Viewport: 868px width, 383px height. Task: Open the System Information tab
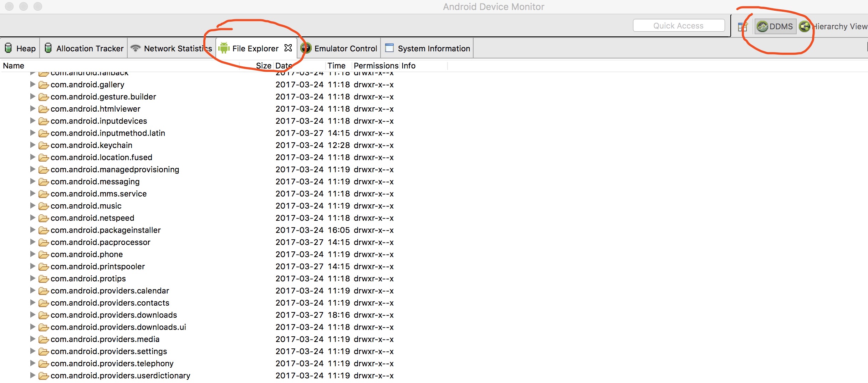click(427, 48)
